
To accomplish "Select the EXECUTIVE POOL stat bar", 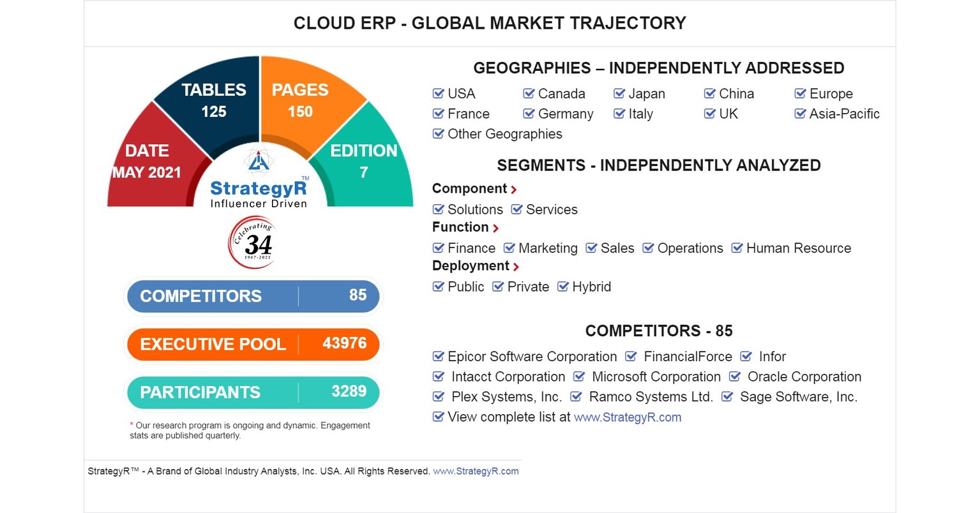I will (x=253, y=344).
